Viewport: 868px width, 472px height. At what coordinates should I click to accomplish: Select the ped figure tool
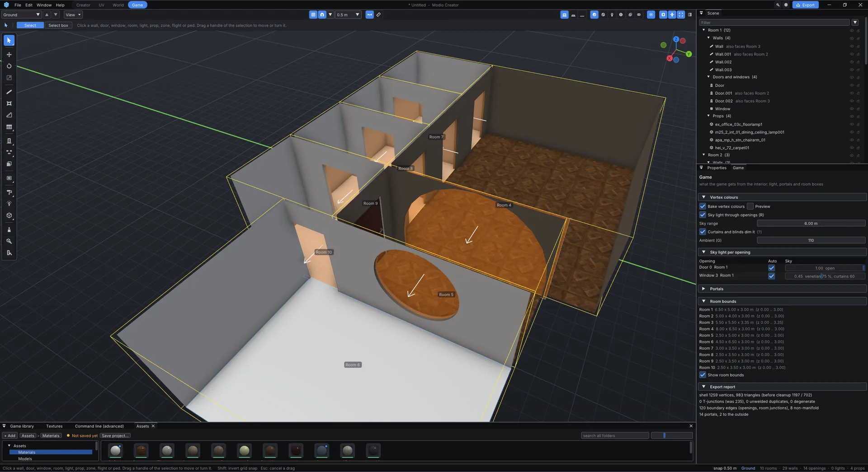9,229
